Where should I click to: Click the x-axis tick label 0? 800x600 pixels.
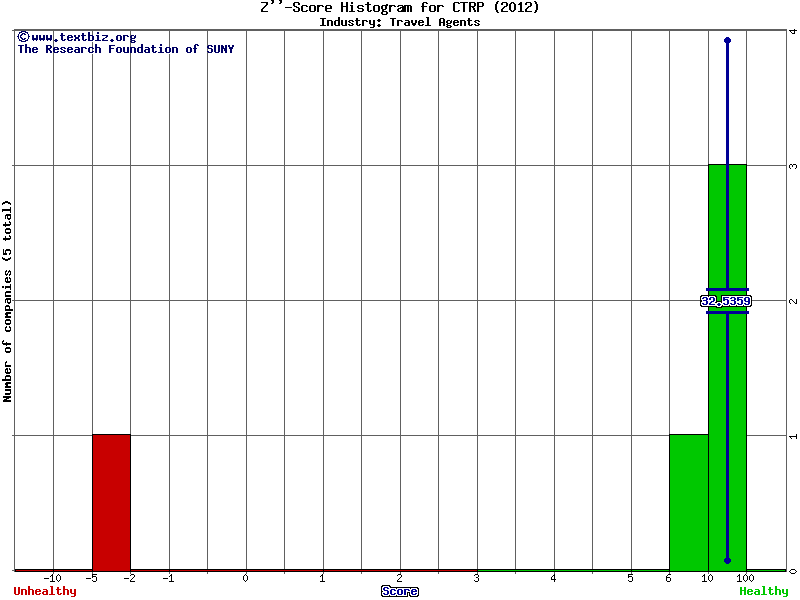click(x=245, y=578)
